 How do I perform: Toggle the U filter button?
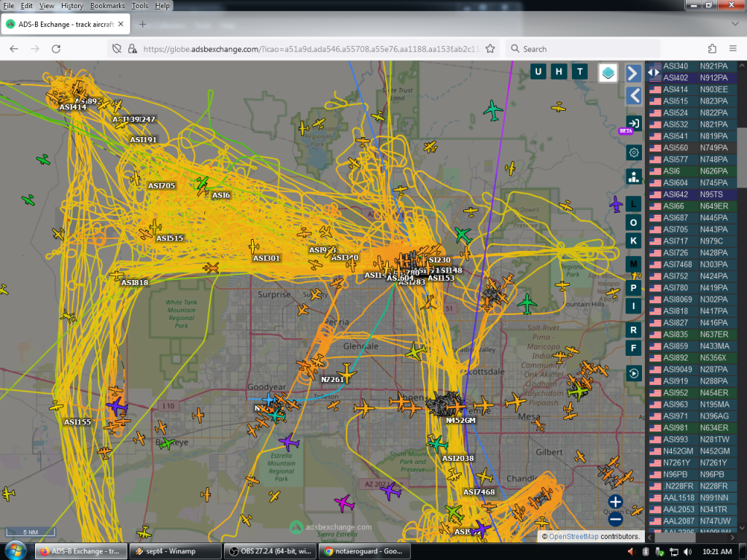coord(538,72)
